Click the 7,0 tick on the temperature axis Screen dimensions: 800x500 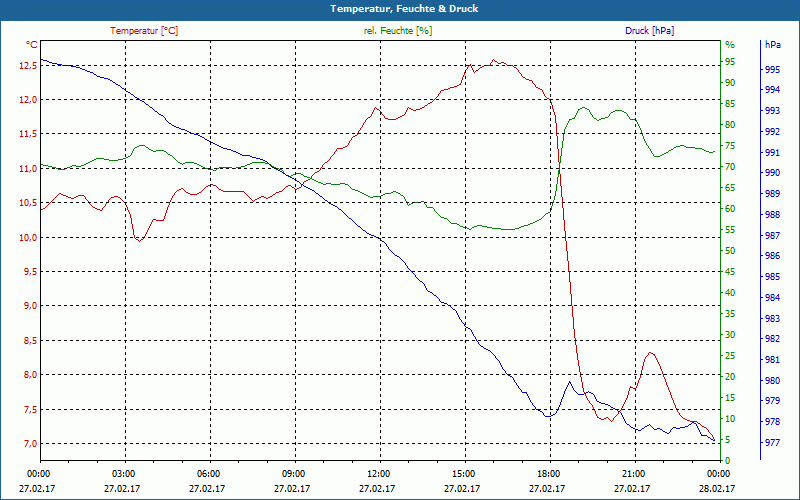pos(30,444)
